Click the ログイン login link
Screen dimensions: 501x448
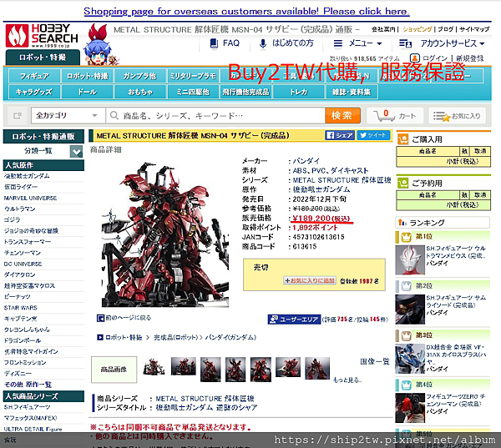pyautogui.click(x=435, y=58)
